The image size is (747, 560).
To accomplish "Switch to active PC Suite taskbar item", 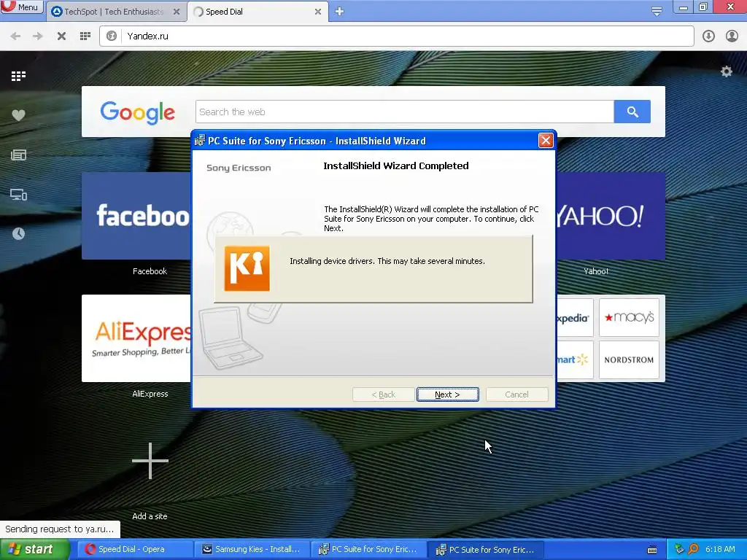I will click(485, 550).
